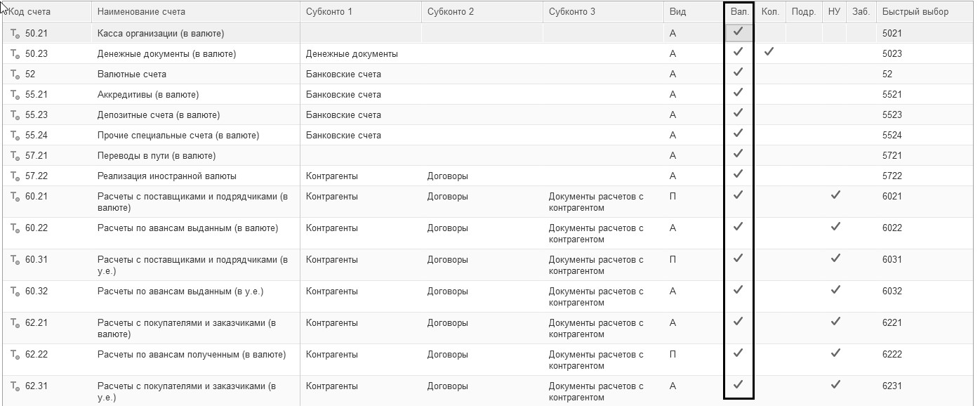Toggle the Кол. checkmark for account 50.23

click(x=769, y=52)
